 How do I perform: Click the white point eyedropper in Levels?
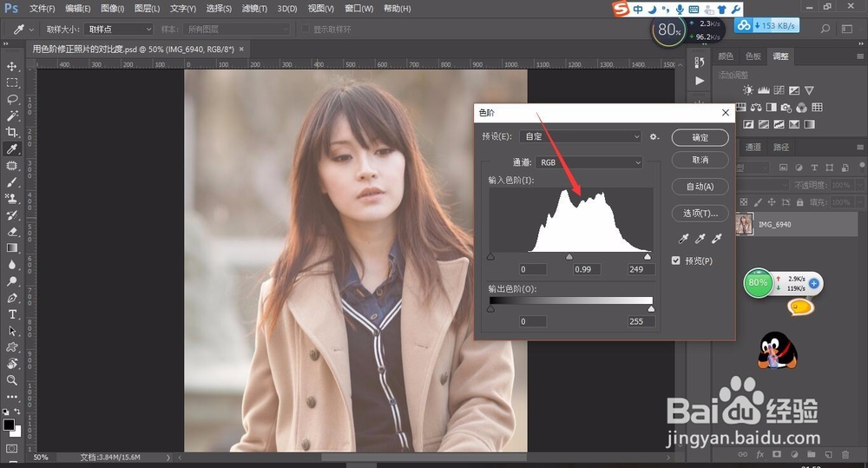coord(717,239)
